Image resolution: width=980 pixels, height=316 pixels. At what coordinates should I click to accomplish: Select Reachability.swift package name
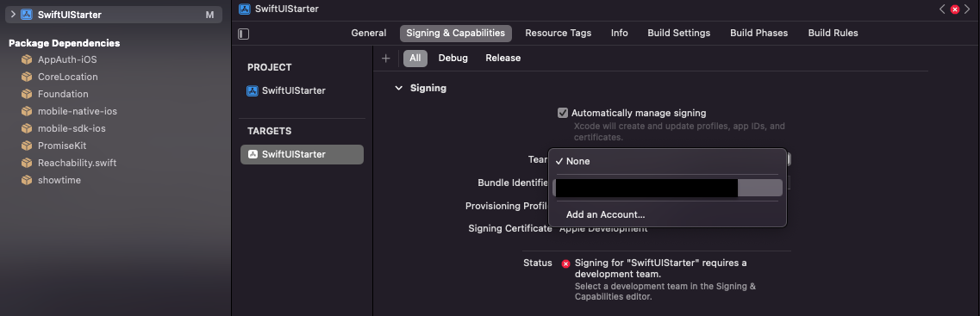point(78,163)
